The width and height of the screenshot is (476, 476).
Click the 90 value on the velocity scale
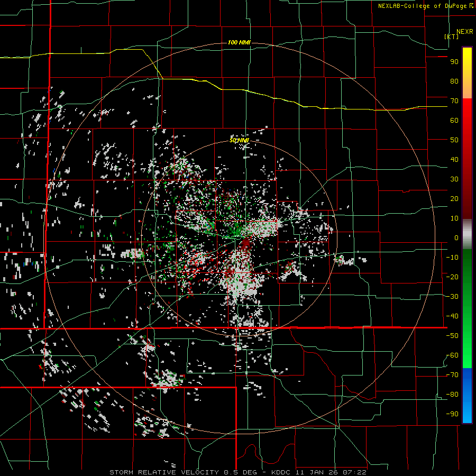pyautogui.click(x=454, y=62)
